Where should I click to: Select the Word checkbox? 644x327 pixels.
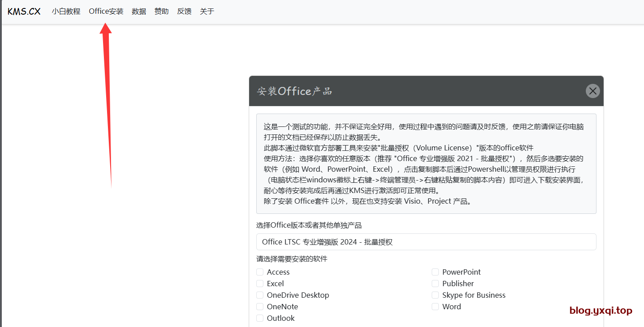435,307
